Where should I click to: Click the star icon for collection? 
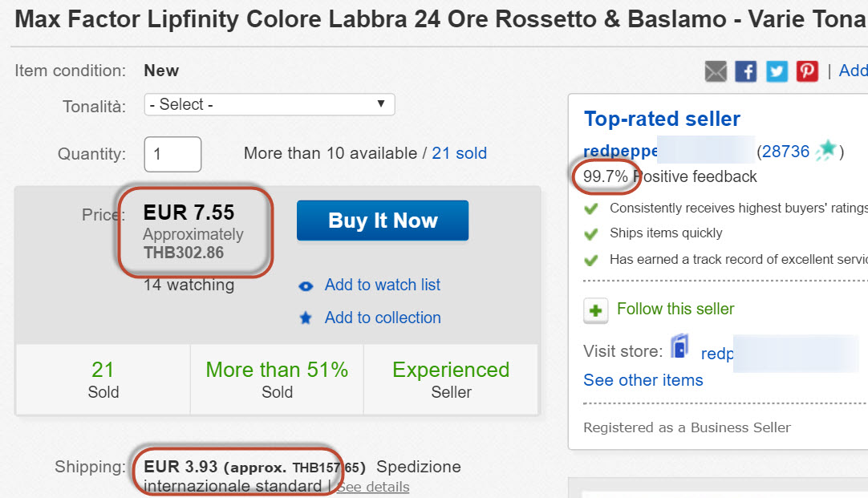[306, 318]
